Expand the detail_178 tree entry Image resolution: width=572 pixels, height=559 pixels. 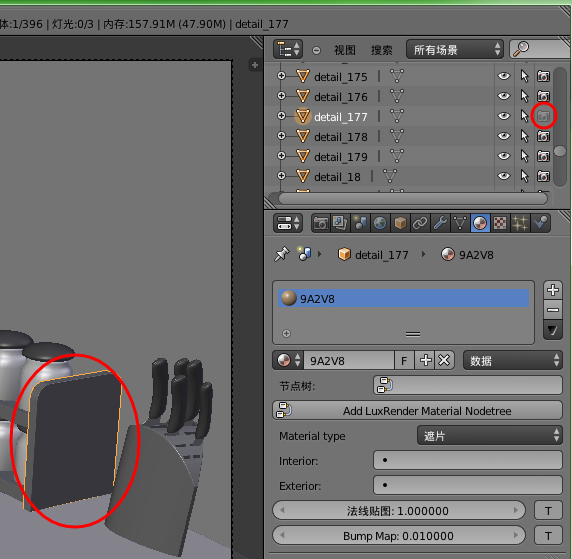[281, 136]
